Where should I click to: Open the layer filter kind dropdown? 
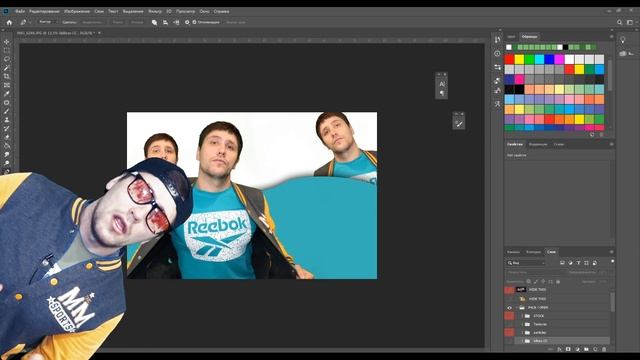[526, 263]
